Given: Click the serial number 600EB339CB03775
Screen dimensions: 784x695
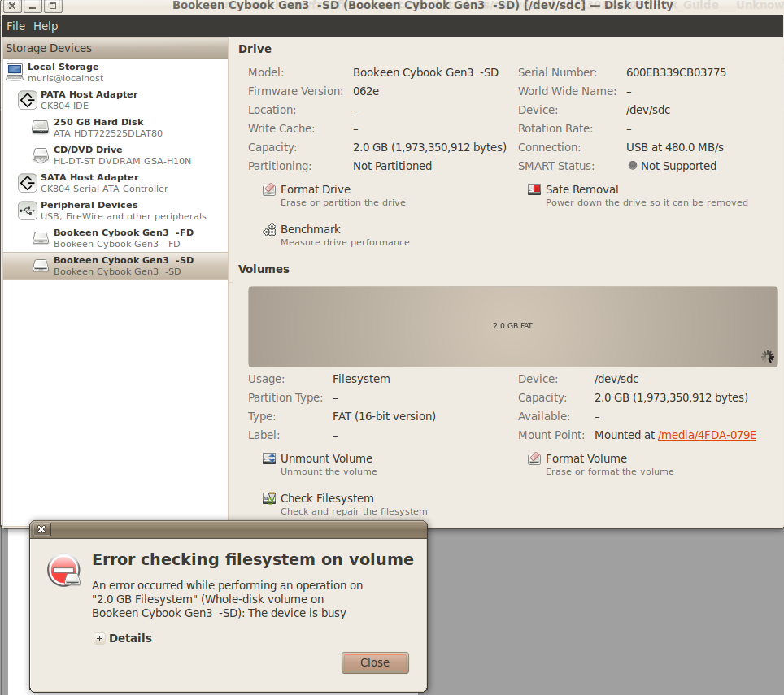Looking at the screenshot, I should [676, 72].
